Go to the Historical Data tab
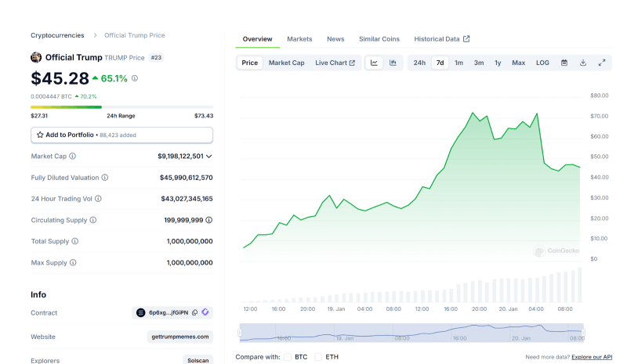627x364 pixels. [x=441, y=39]
